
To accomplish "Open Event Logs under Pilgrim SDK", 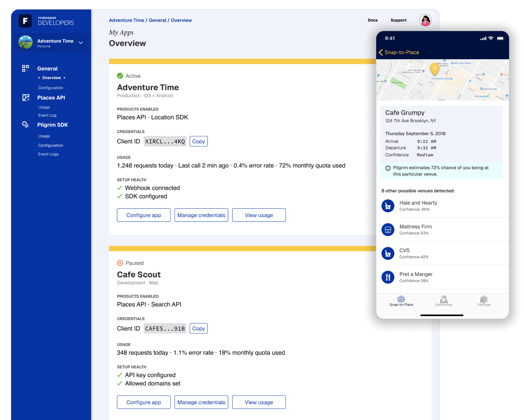I will tap(48, 154).
